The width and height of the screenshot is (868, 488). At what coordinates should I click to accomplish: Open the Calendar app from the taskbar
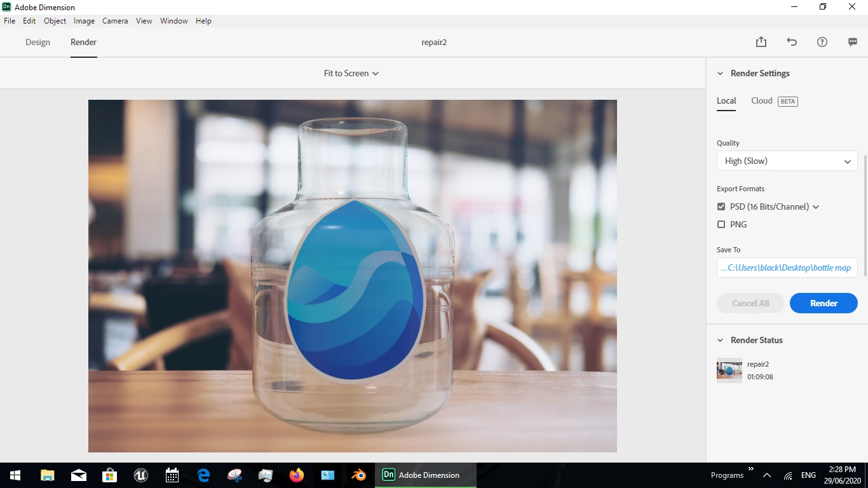click(x=172, y=475)
